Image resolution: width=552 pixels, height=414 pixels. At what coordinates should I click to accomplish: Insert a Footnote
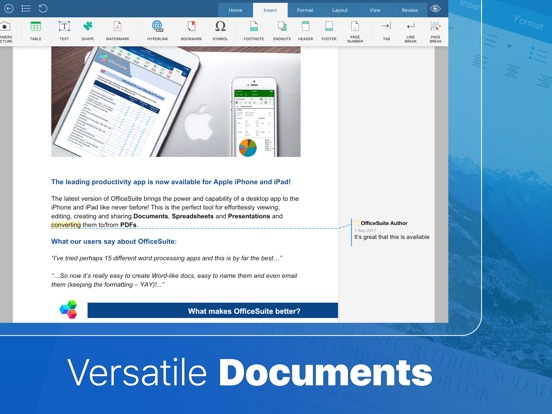click(254, 30)
